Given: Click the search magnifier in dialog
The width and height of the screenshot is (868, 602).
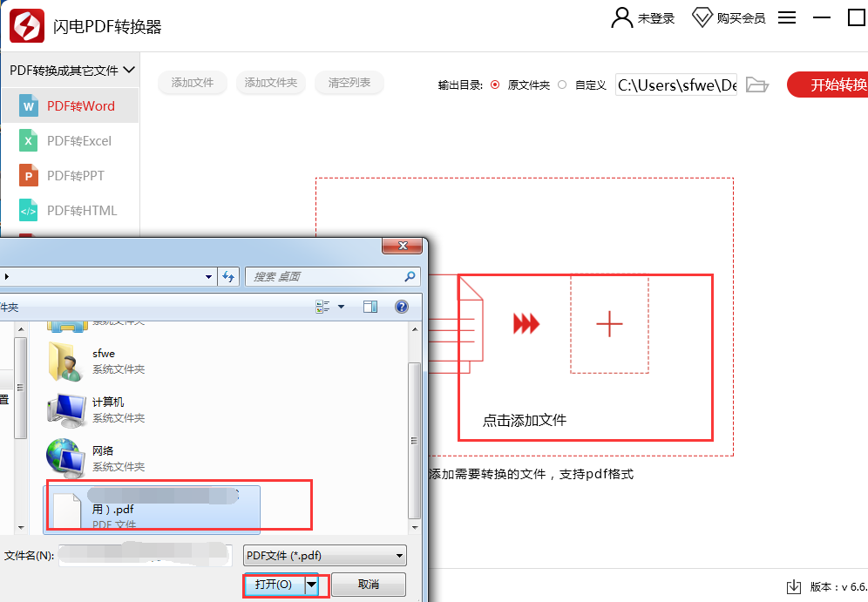Looking at the screenshot, I should pos(410,276).
